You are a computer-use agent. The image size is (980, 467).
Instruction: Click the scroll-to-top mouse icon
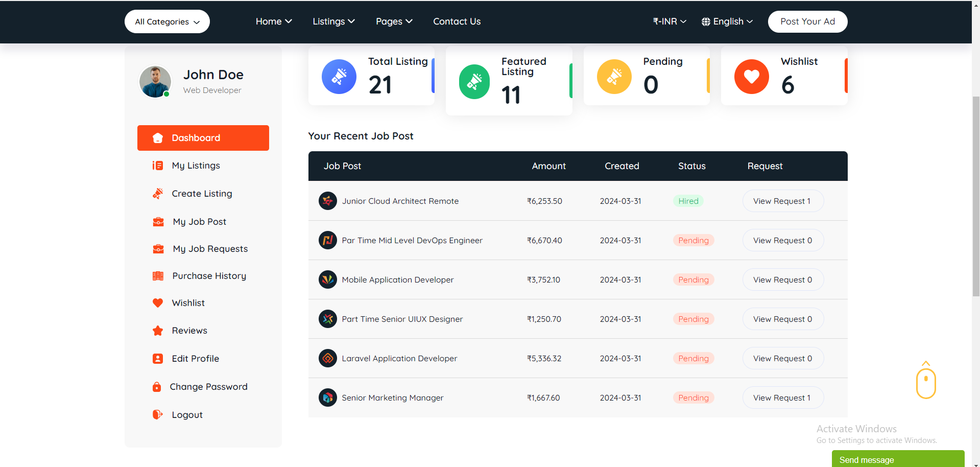coord(925,382)
